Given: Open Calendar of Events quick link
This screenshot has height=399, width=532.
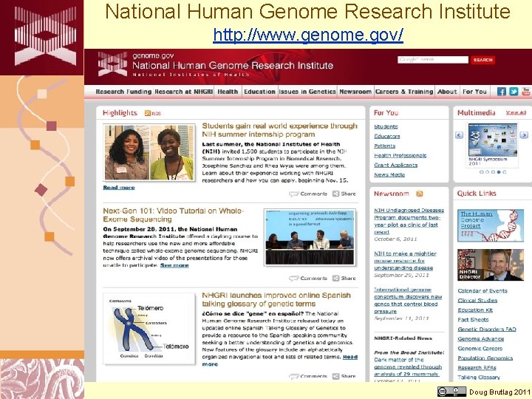Looking at the screenshot, I should [482, 291].
